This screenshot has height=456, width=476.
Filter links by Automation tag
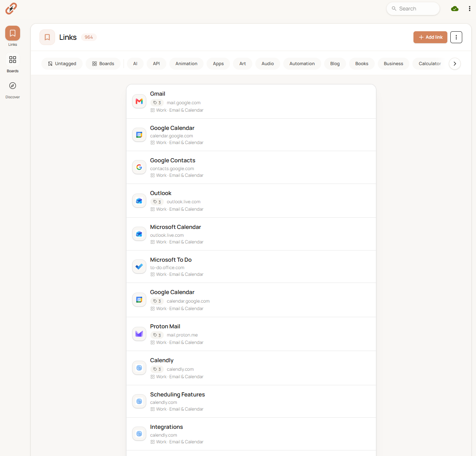(302, 64)
